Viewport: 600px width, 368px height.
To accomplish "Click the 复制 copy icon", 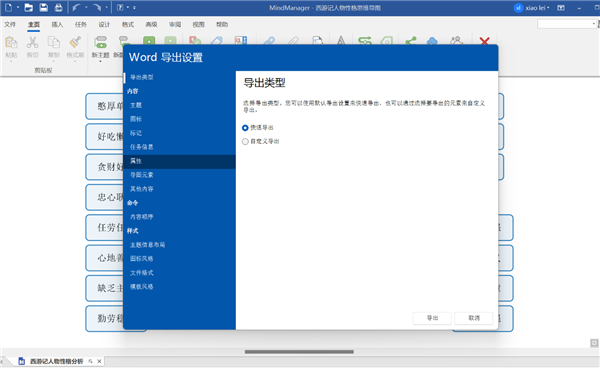I will pyautogui.click(x=54, y=42).
